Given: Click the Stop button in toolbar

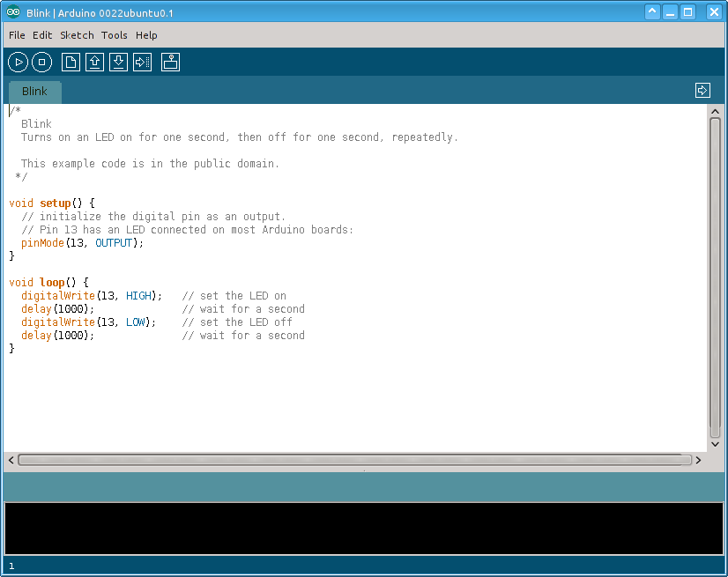Looking at the screenshot, I should pyautogui.click(x=41, y=63).
